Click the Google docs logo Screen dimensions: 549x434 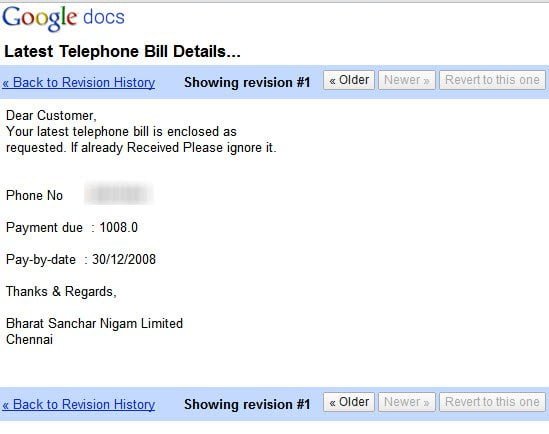(64, 18)
